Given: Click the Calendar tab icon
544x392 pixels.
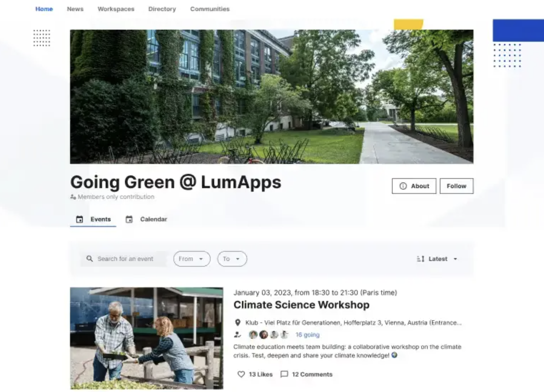Looking at the screenshot, I should tap(129, 219).
